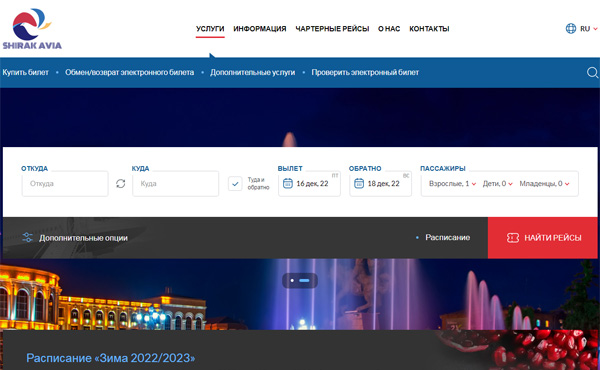Click the Shirak Avia logo
This screenshot has width=600, height=370.
click(x=32, y=29)
